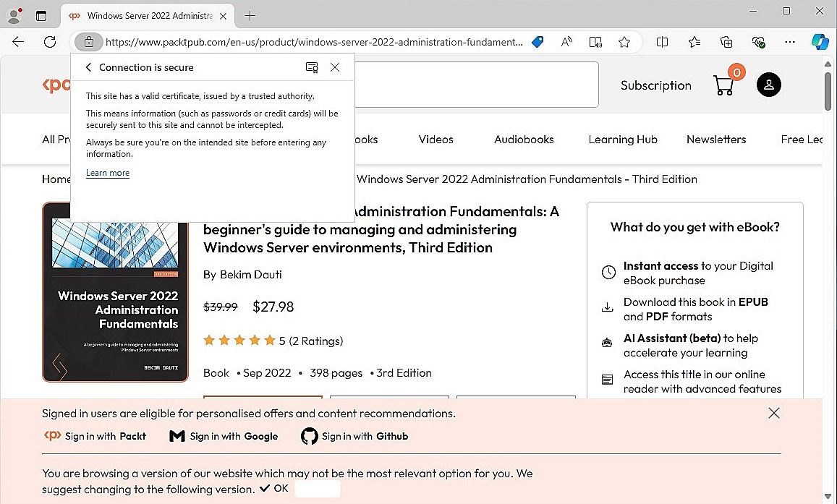Activate the Read aloud icon
Viewport: 837px width, 504px height.
[x=566, y=42]
